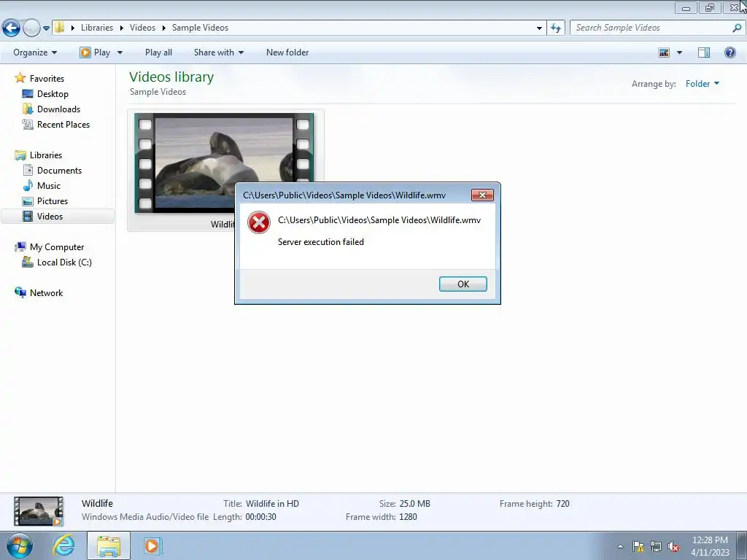Select Network in the navigation pane
This screenshot has width=747, height=560.
[46, 293]
